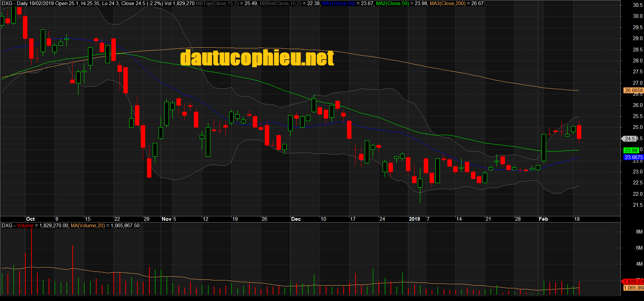Click the blue 23.6675 price marker
The width and height of the screenshot is (644, 301).
click(x=633, y=157)
